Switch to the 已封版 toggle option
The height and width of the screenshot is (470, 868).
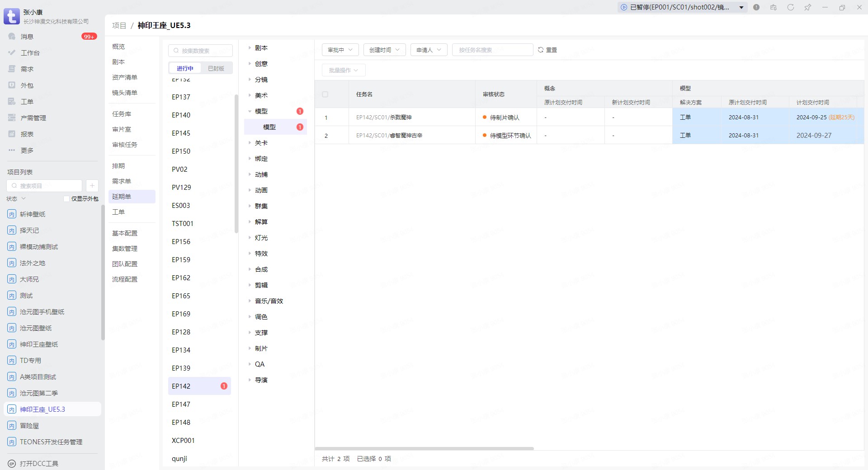point(216,68)
